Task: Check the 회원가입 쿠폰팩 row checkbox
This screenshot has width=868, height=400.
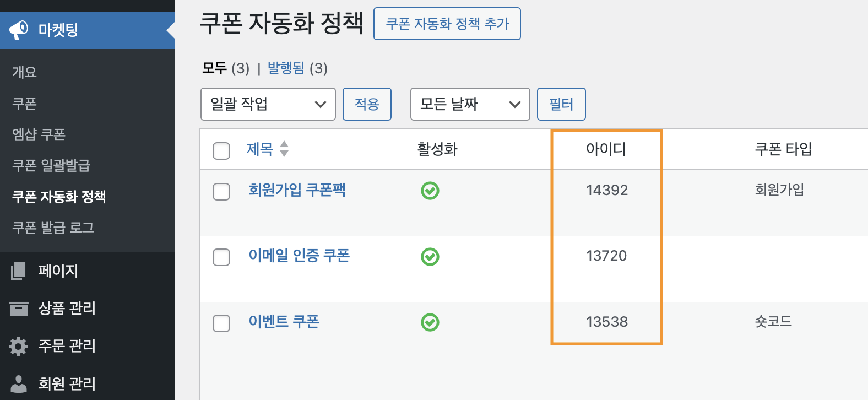Action: 221,191
